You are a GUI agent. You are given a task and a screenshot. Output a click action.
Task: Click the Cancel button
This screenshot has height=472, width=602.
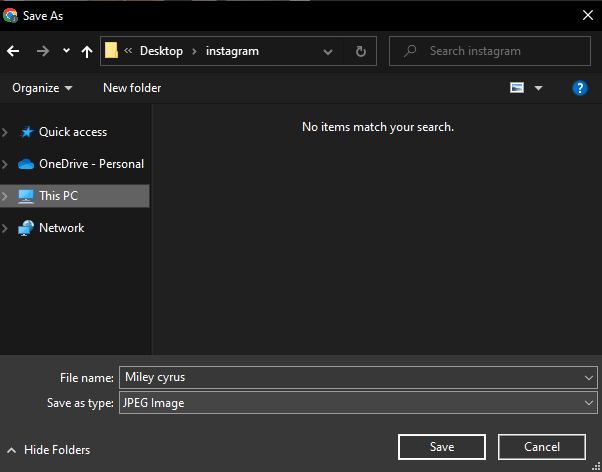pos(542,447)
